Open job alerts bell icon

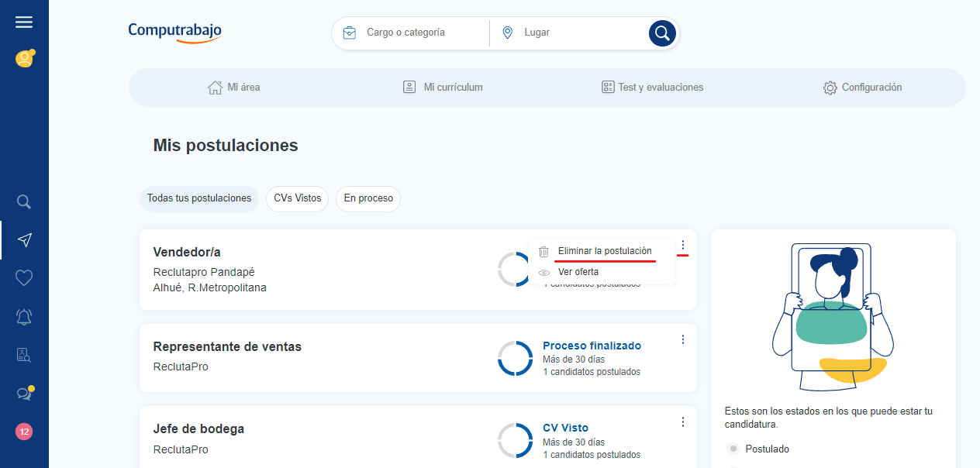pos(24,316)
